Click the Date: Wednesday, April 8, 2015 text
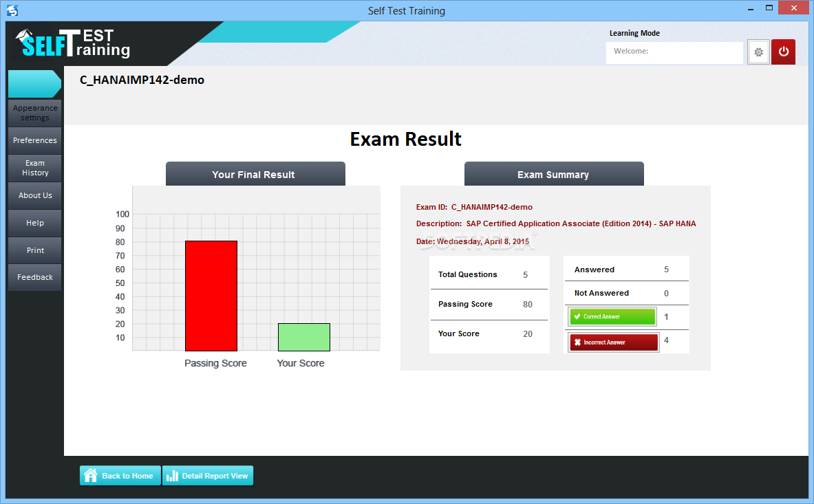This screenshot has width=814, height=504. click(473, 241)
